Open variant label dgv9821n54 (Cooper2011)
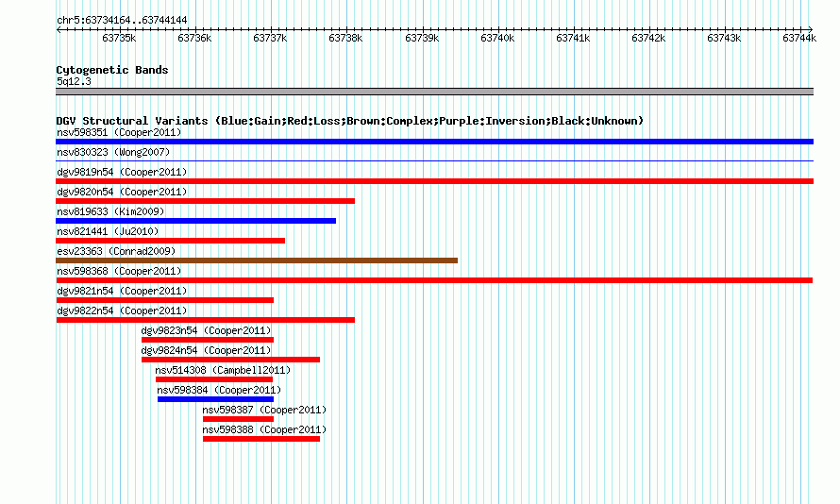 [122, 291]
